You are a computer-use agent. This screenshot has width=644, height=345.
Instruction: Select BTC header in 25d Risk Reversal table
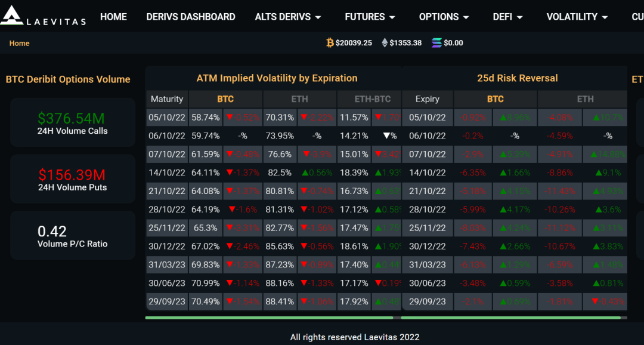click(x=496, y=99)
